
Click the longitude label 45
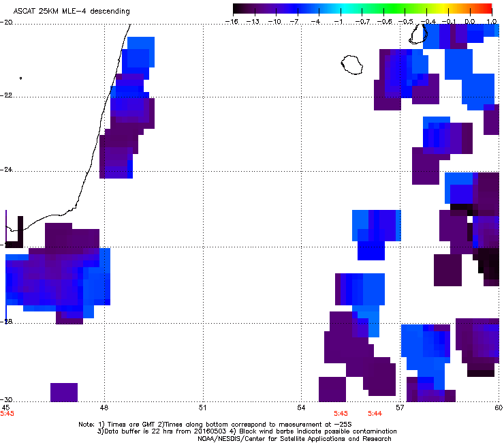(x=5, y=408)
